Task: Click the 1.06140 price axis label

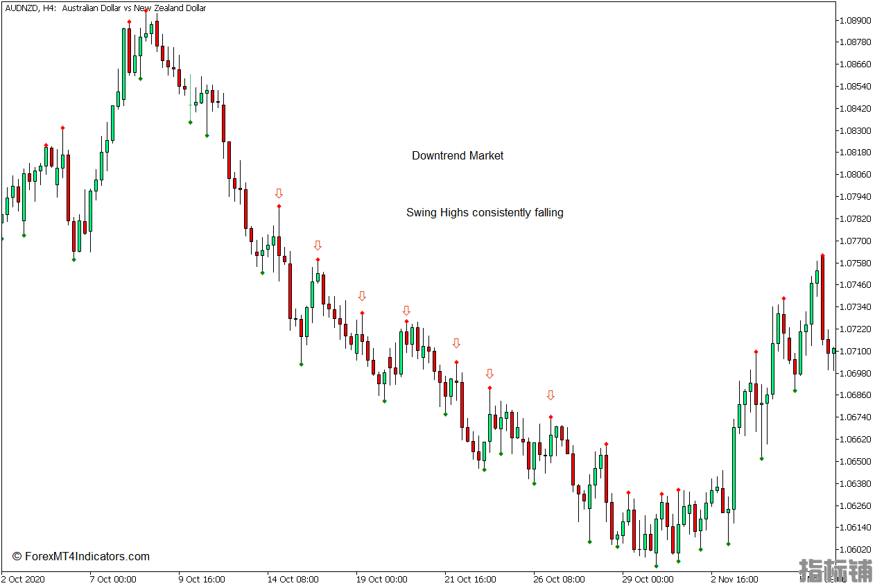Action: tap(855, 528)
